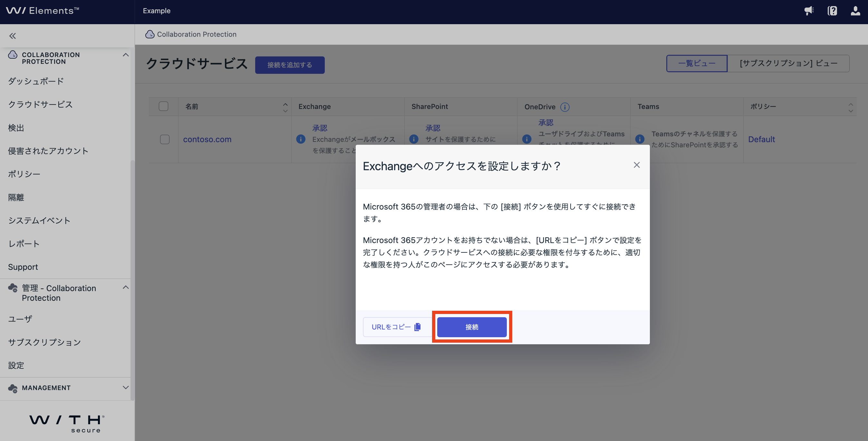Switch to [サブスクリプション] ビュー tab

[x=788, y=64]
